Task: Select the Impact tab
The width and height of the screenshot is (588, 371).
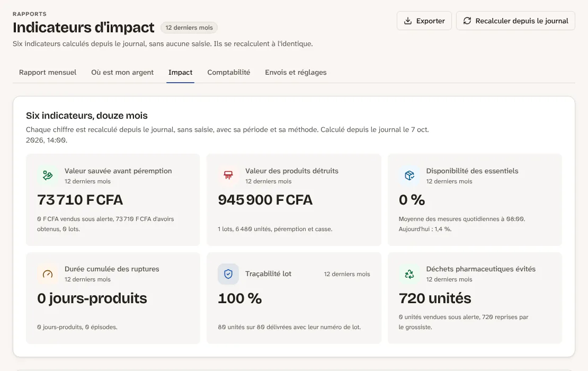Action: pyautogui.click(x=181, y=73)
